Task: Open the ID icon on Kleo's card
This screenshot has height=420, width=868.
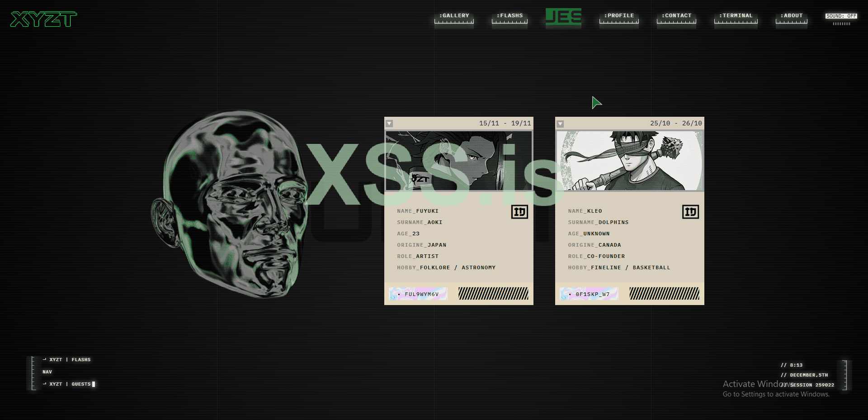Action: pos(690,212)
